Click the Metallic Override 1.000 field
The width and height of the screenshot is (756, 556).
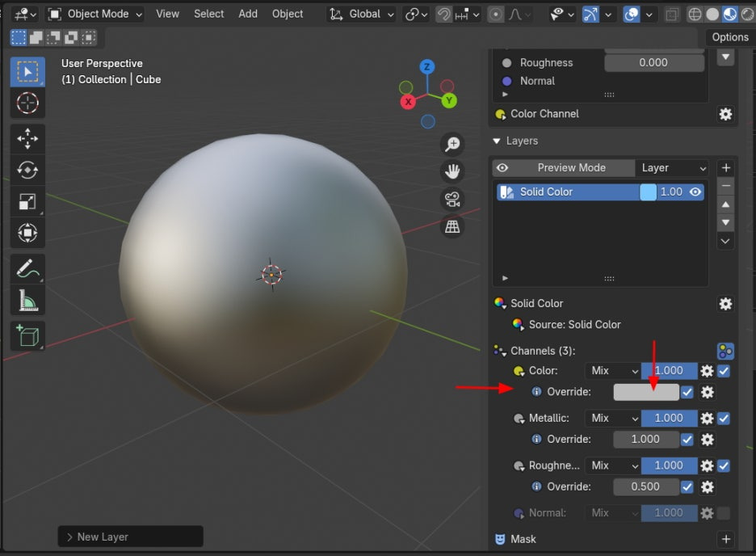[x=646, y=440]
